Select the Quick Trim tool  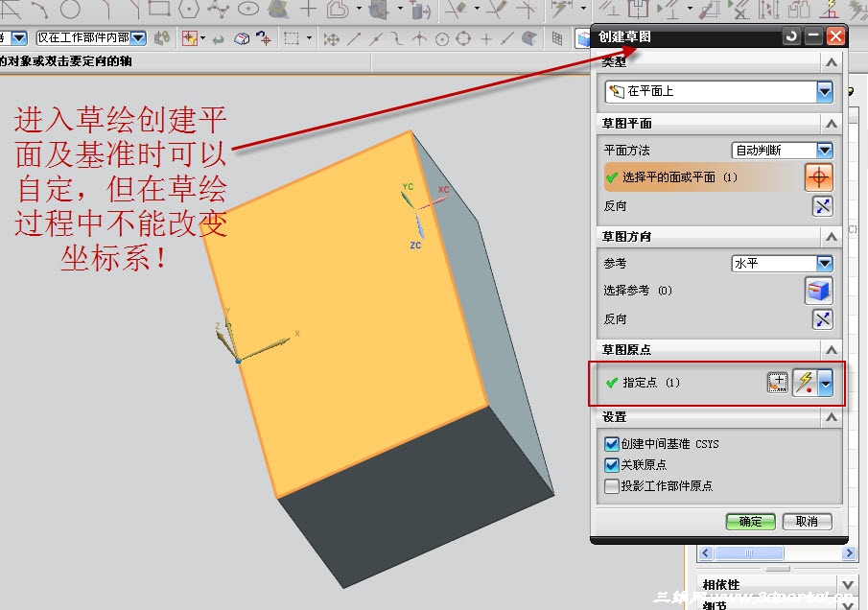coord(457,9)
